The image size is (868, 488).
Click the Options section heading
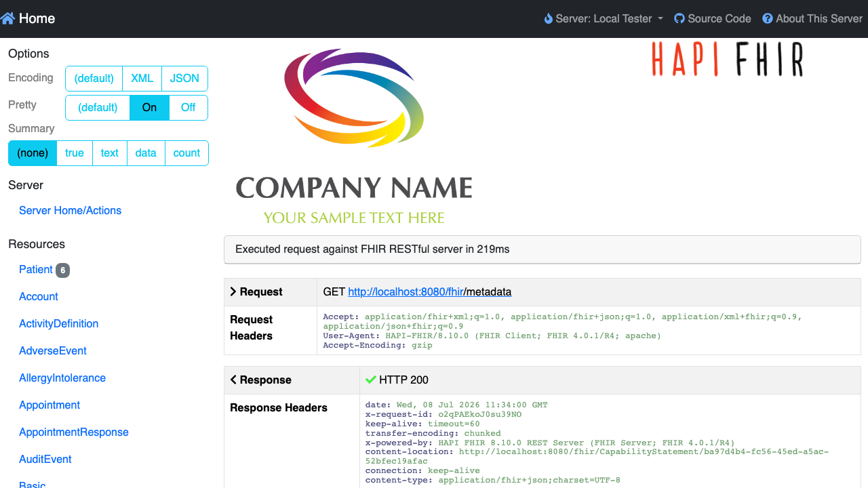pyautogui.click(x=28, y=54)
